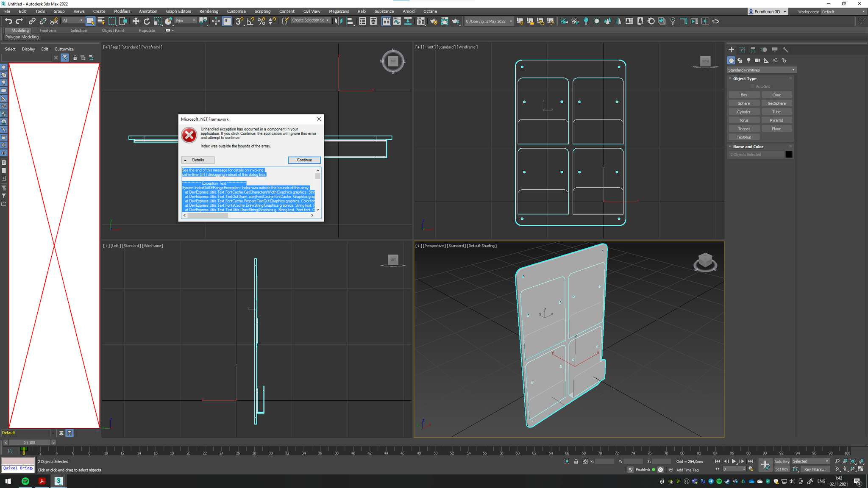Open the Create tab in Command Panel
The image size is (868, 488).
tap(731, 50)
